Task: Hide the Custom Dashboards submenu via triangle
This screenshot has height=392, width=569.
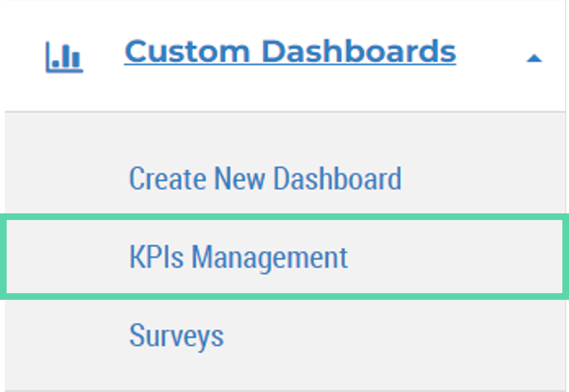Action: click(x=534, y=58)
